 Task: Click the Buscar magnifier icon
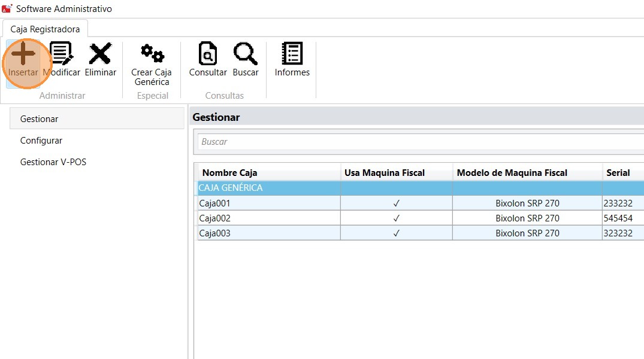[x=245, y=54]
